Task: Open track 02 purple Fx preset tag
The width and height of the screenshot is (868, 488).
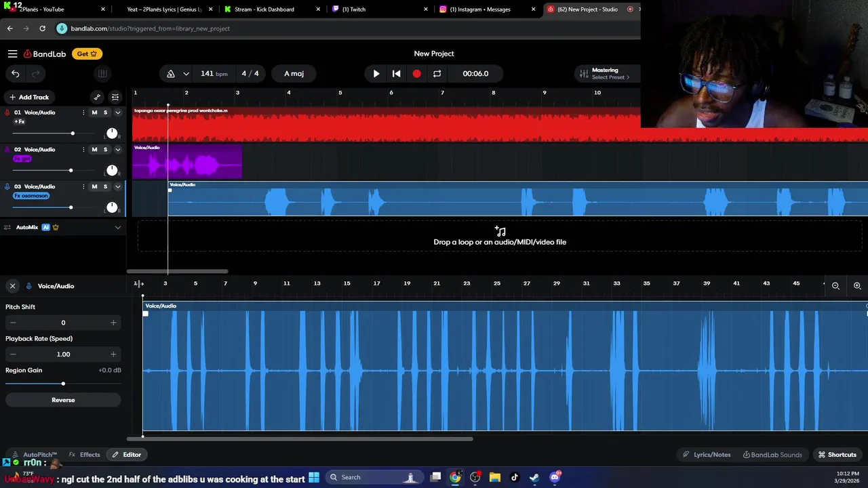Action: (22, 159)
